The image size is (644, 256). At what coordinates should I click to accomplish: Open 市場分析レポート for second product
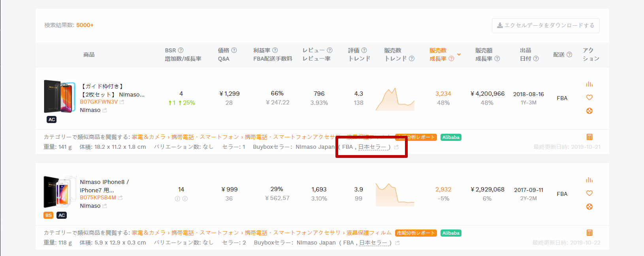pos(416,233)
